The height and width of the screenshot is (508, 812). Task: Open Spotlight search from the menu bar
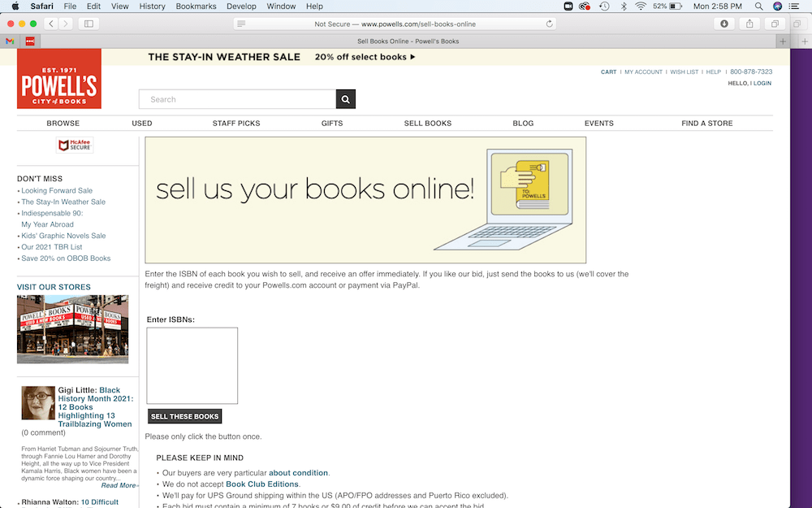(758, 6)
